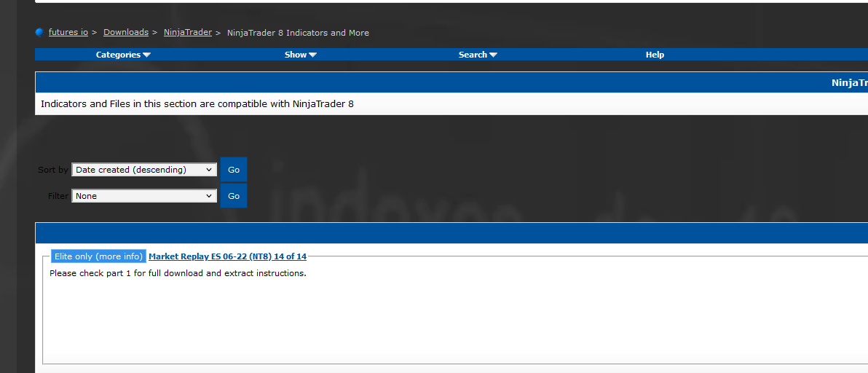The image size is (868, 373).
Task: Click Go button next to Sort by
Action: (x=234, y=170)
